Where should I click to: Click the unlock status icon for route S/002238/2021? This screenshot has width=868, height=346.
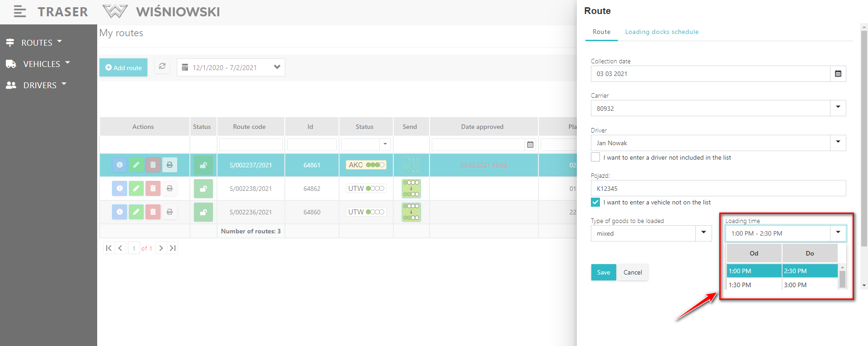[203, 189]
